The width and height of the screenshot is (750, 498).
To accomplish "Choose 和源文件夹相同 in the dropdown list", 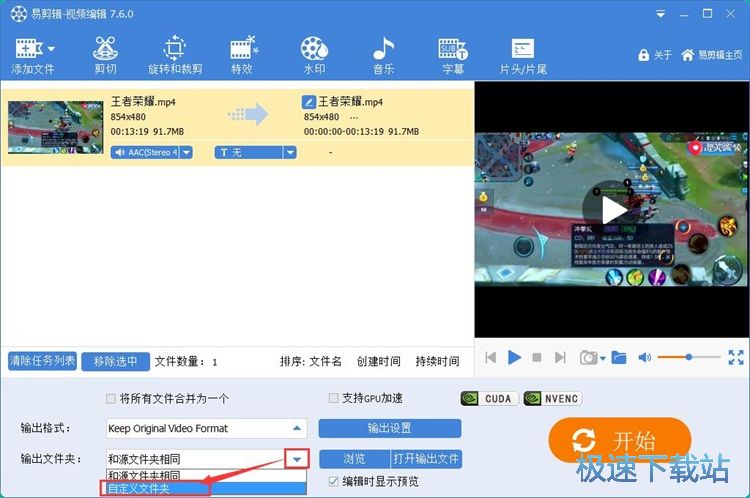I will (x=206, y=476).
